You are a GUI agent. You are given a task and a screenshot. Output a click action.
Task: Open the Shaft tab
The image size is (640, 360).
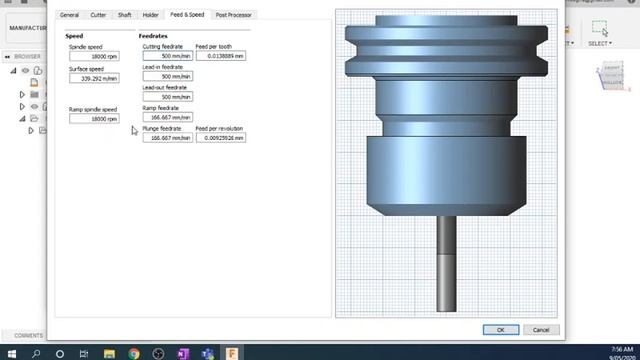tap(124, 15)
